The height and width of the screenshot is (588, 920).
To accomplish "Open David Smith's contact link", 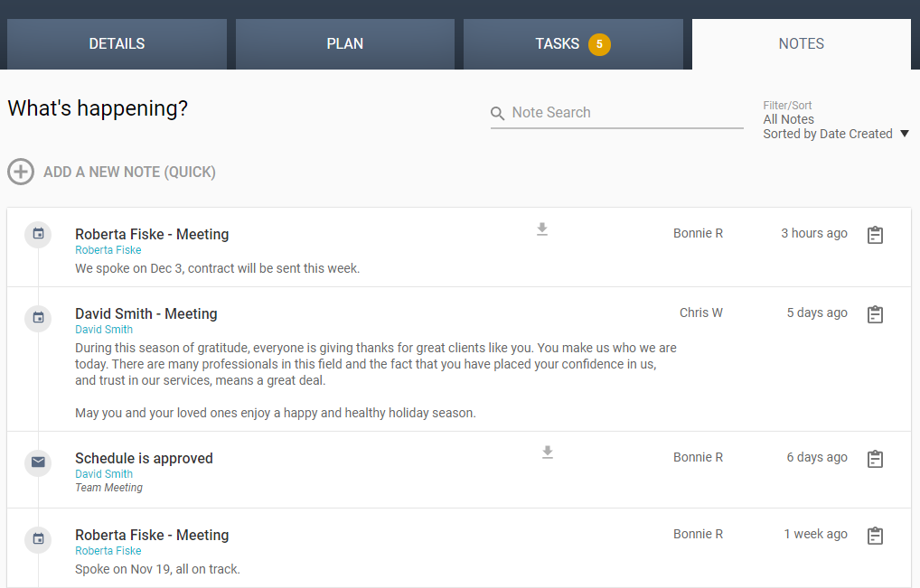I will point(103,330).
